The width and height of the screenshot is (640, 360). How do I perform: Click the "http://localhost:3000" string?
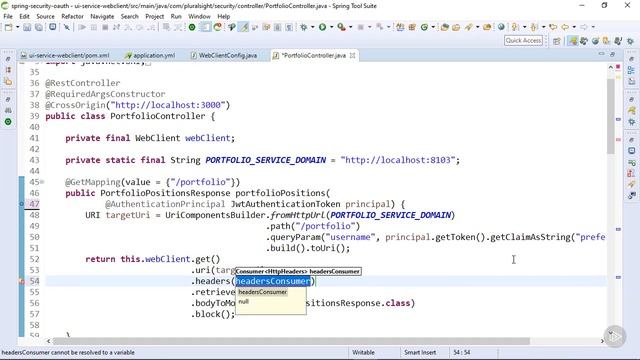(168, 105)
